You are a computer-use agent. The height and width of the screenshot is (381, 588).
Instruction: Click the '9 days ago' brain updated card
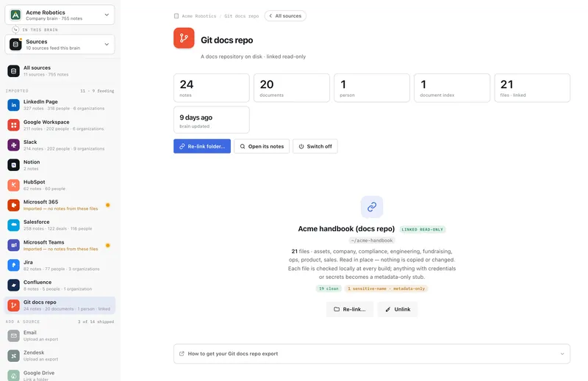coord(212,120)
